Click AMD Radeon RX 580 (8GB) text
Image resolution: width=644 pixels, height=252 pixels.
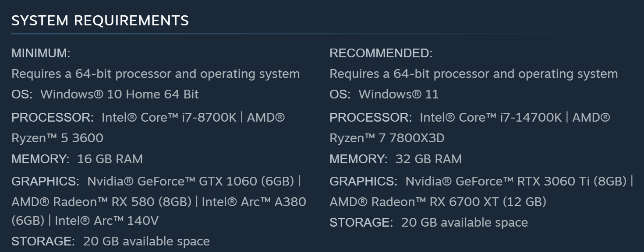(x=101, y=202)
